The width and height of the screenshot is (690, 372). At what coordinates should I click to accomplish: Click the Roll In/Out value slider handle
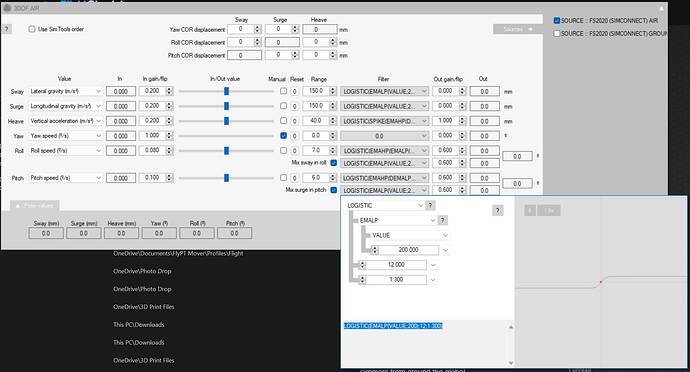226,151
